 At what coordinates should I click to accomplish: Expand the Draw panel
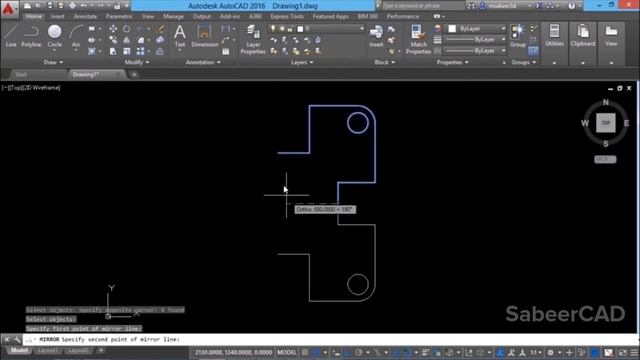tap(53, 62)
